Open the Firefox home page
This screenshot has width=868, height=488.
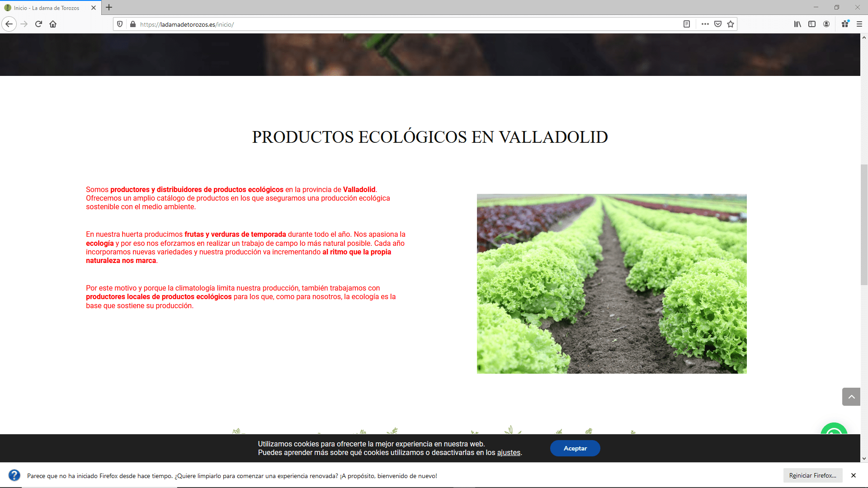click(53, 24)
